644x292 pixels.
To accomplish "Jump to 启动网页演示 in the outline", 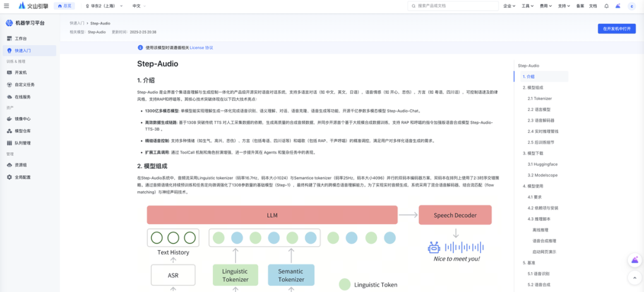I will coord(544,252).
